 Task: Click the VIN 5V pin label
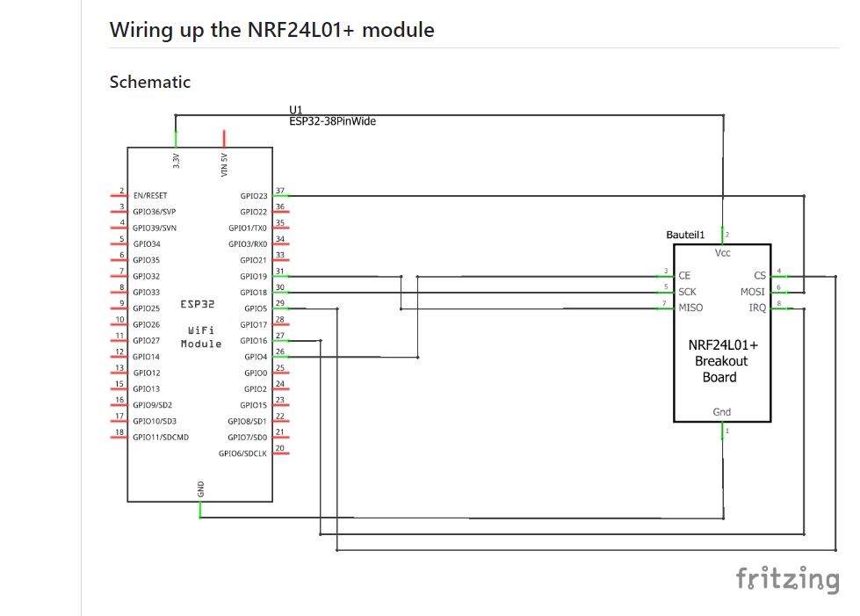[x=224, y=165]
